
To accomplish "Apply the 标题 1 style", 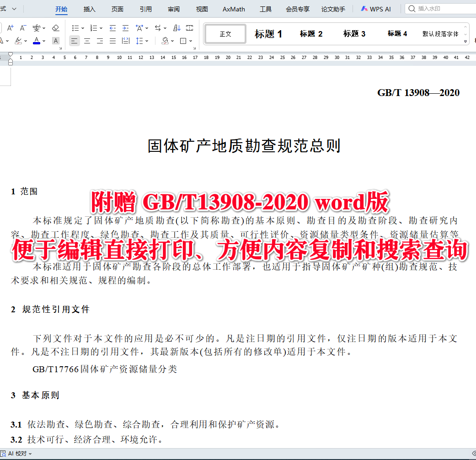I will pos(268,34).
